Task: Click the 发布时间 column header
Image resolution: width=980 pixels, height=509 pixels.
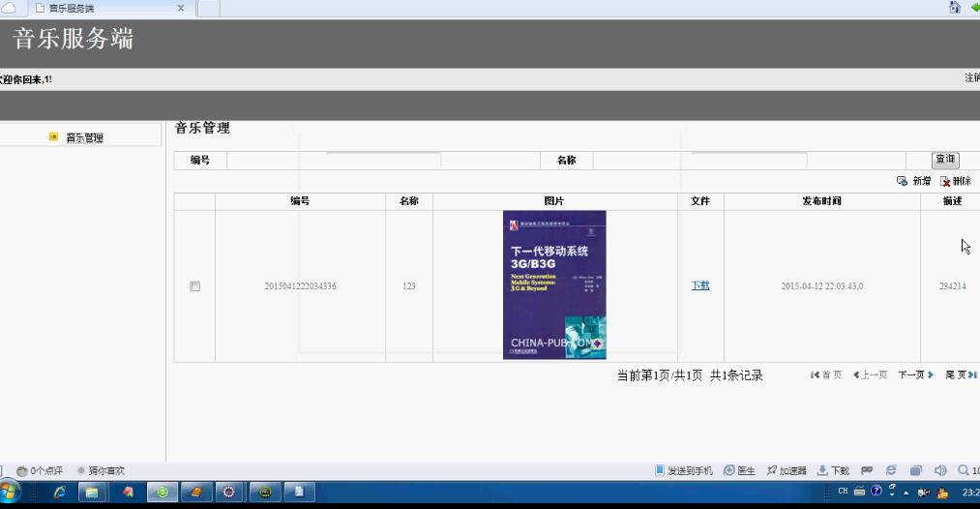Action: [822, 201]
